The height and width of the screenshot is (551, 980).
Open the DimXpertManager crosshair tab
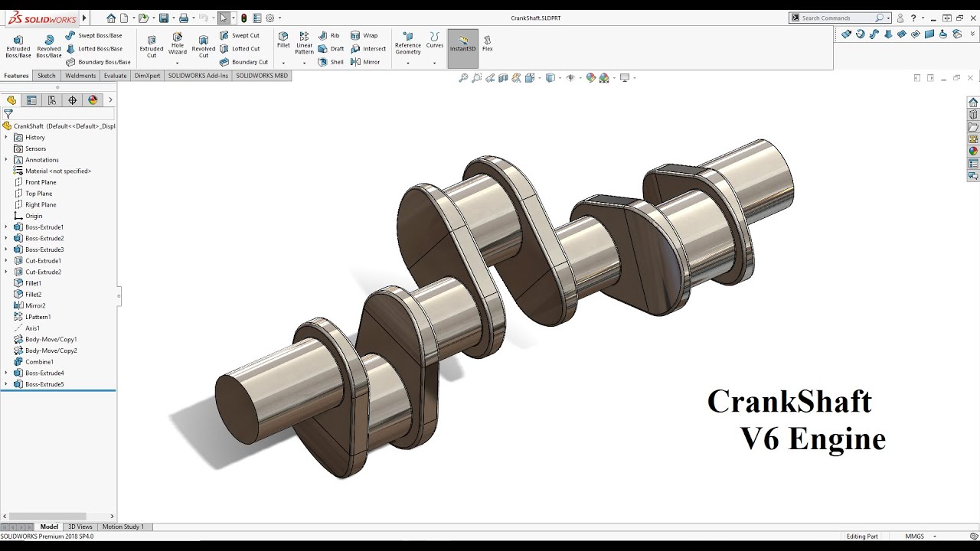(x=73, y=100)
